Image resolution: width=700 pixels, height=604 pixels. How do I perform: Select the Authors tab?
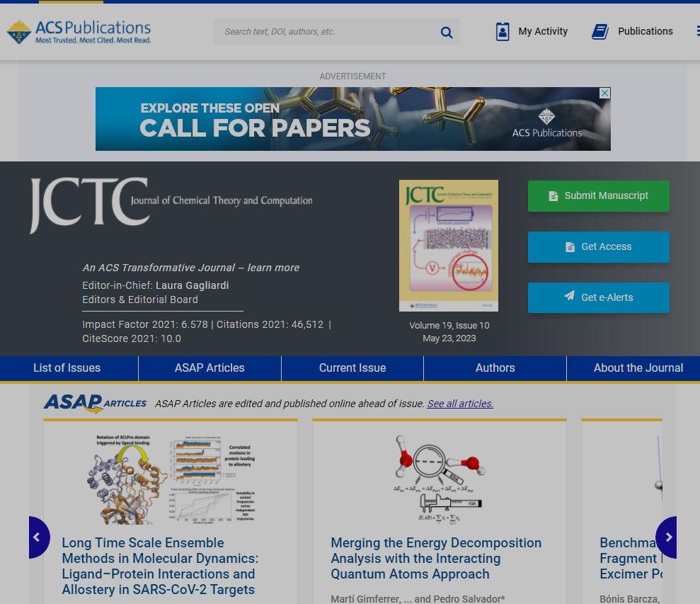(x=495, y=367)
